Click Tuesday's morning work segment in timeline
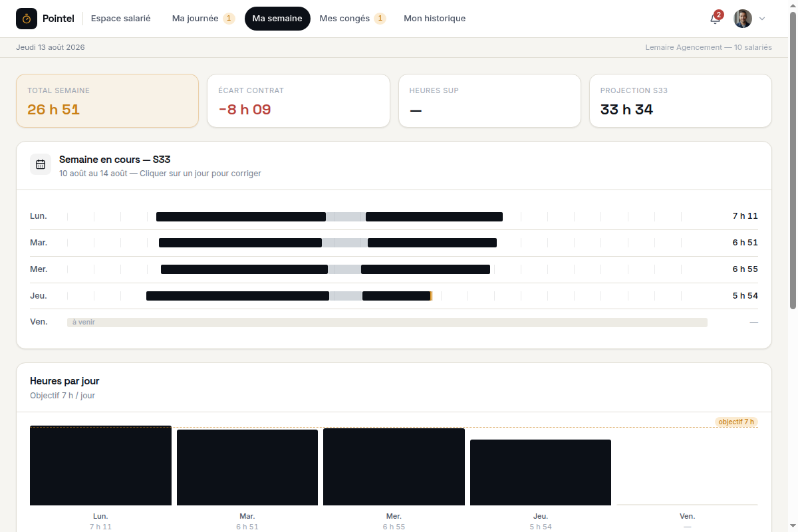The image size is (798, 532). tap(240, 243)
